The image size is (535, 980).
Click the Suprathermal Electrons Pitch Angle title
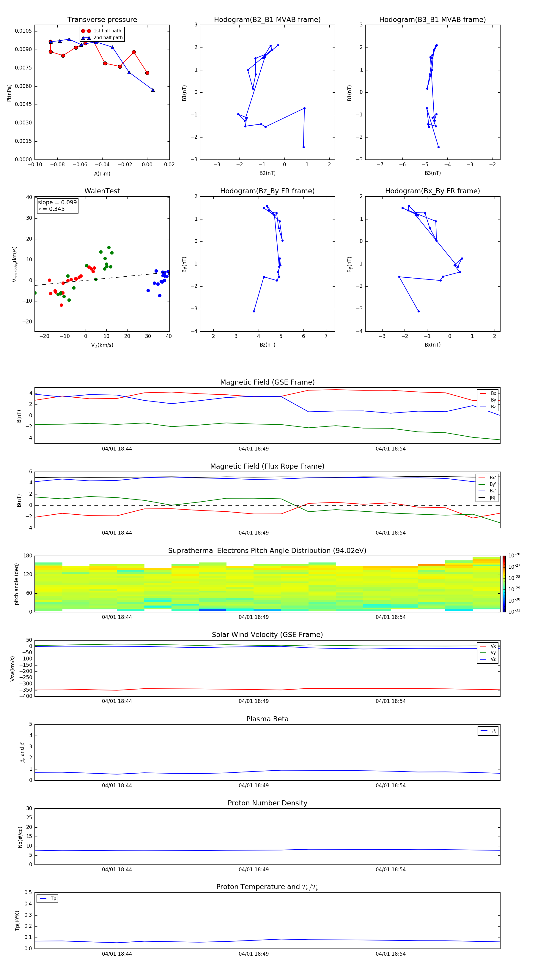tap(267, 551)
